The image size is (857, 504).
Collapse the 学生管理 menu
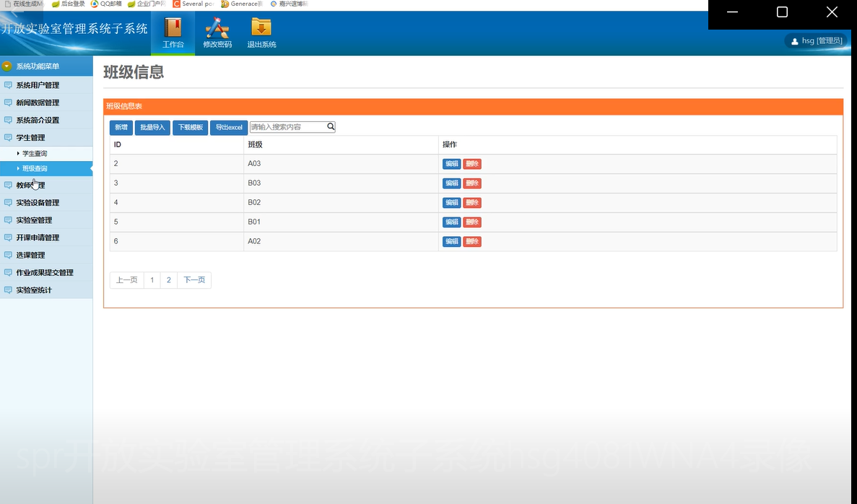pyautogui.click(x=46, y=138)
